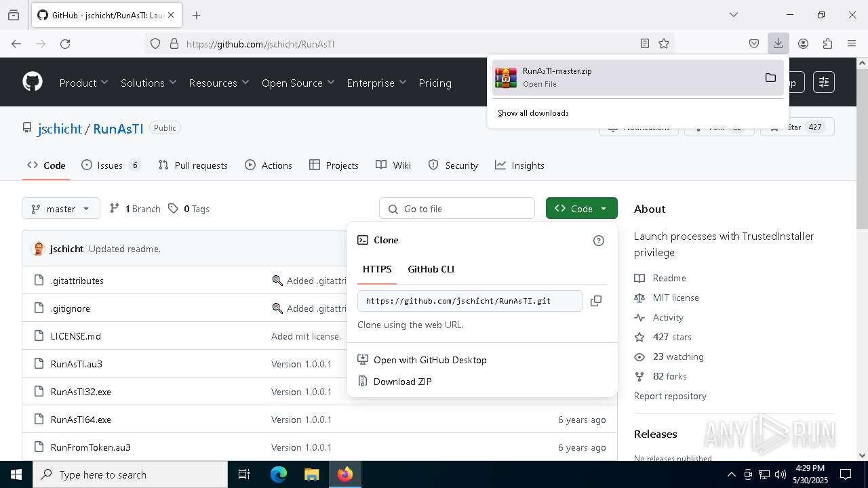
Task: Open the Firefox View icon
Action: pos(14,15)
